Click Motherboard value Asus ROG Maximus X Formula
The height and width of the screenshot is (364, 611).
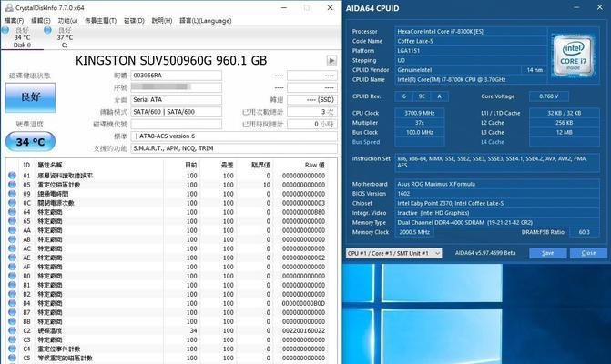(497, 184)
